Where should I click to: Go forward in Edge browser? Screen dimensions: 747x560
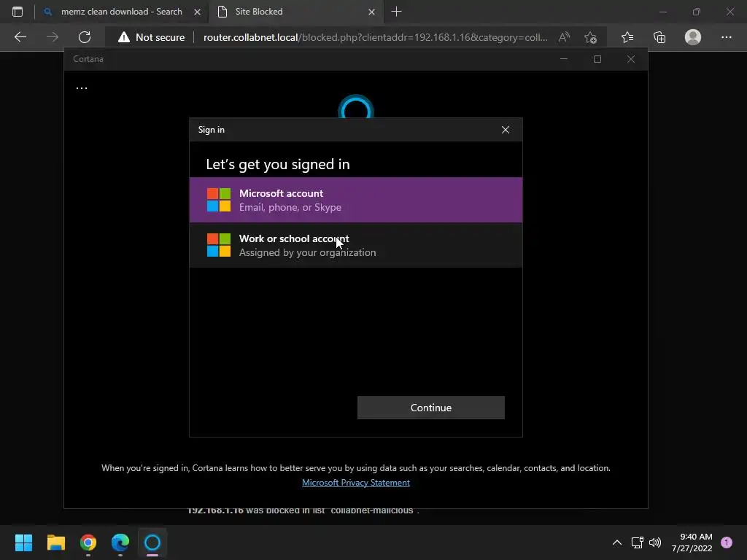coord(53,37)
